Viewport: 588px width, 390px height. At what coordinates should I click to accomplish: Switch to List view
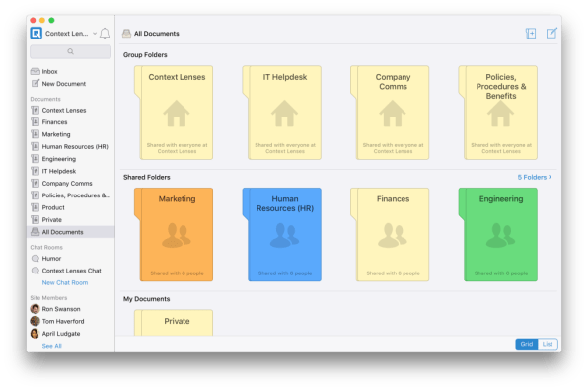click(x=548, y=344)
